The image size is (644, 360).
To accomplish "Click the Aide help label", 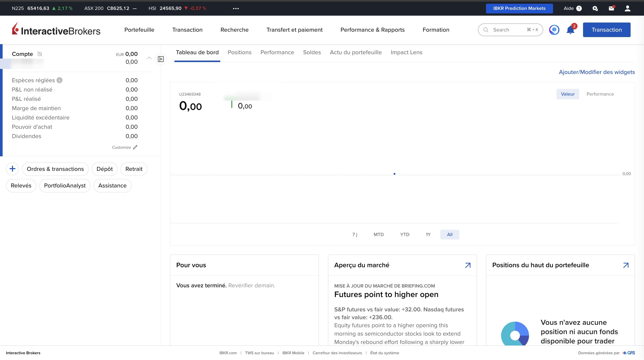I will [569, 9].
